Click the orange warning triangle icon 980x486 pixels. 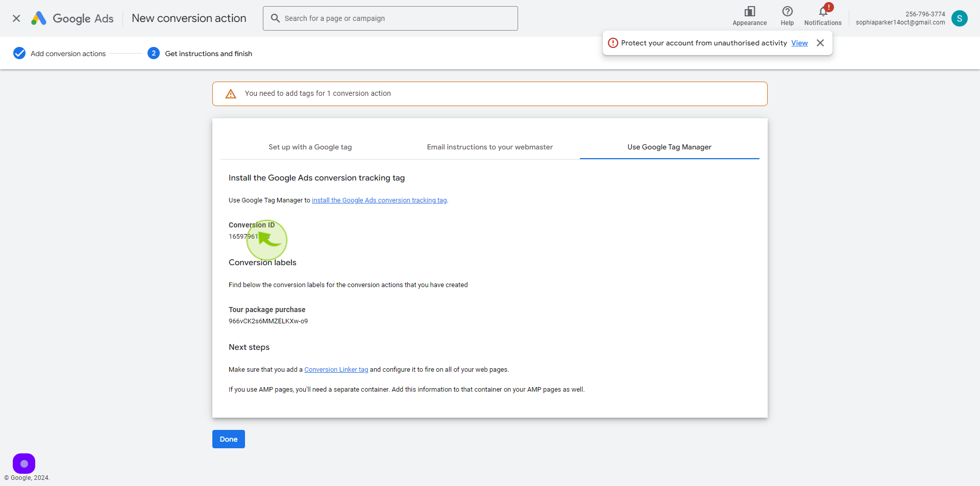pyautogui.click(x=231, y=94)
